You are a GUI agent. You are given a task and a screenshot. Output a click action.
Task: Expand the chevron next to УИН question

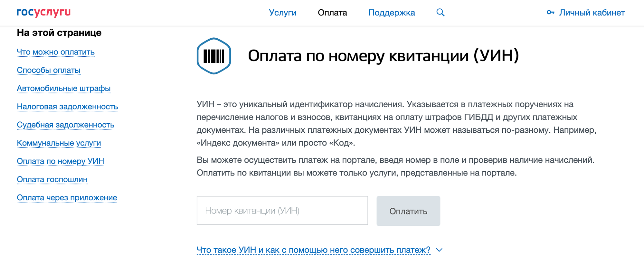click(439, 250)
